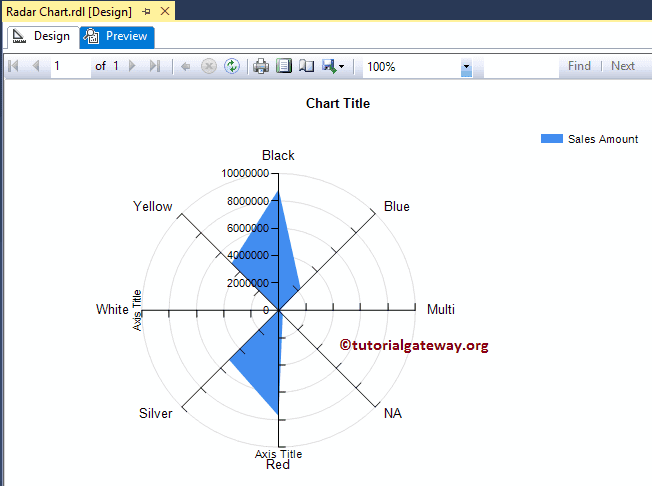
Task: Click the 8000000 axis value
Action: coord(248,201)
